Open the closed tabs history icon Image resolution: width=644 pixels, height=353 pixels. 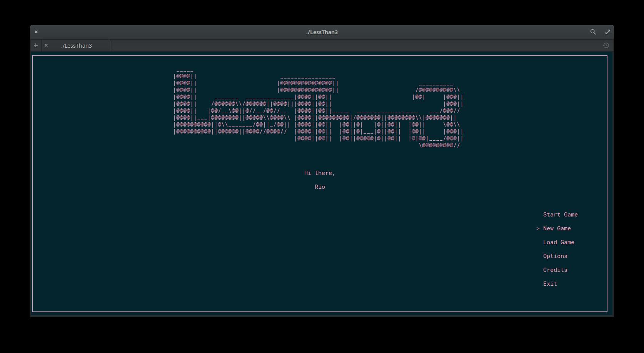pyautogui.click(x=606, y=45)
